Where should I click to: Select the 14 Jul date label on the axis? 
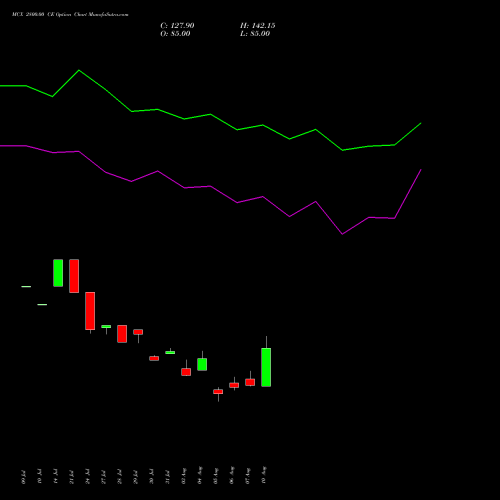pyautogui.click(x=55, y=476)
